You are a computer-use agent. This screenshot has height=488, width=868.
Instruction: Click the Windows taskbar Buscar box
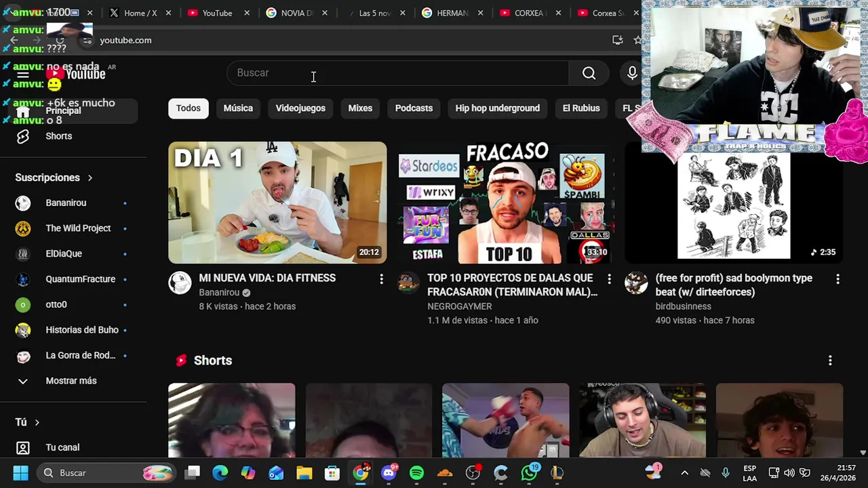[x=107, y=472]
